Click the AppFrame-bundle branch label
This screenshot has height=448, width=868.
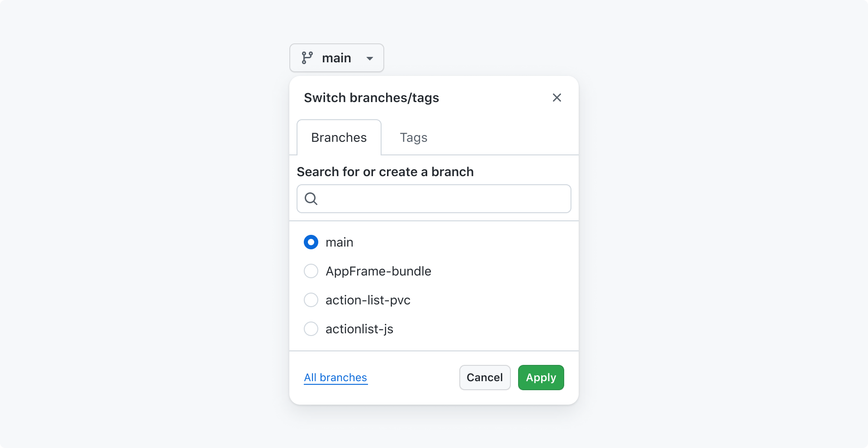coord(378,271)
